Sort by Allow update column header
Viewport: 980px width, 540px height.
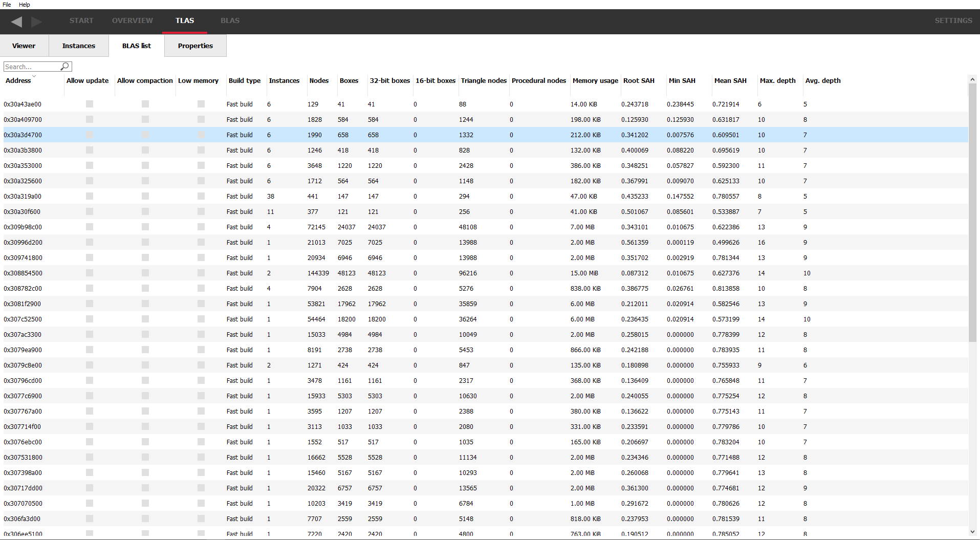tap(88, 80)
